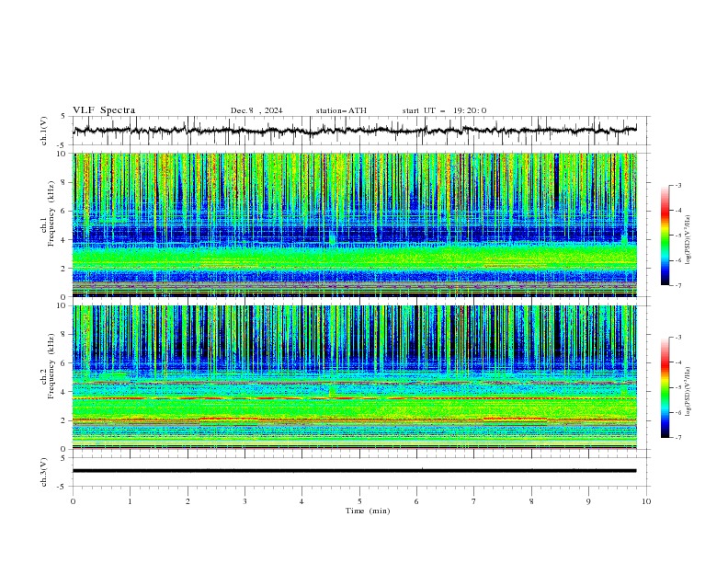Viewport: 728px width, 563px height.
Task: Click the time axis tick label '1'
Action: (130, 501)
